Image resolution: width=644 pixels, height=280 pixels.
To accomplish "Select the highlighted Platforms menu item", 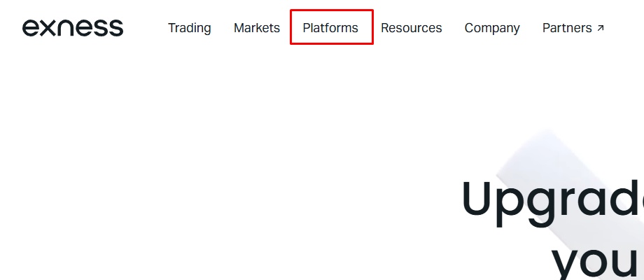I will 330,28.
